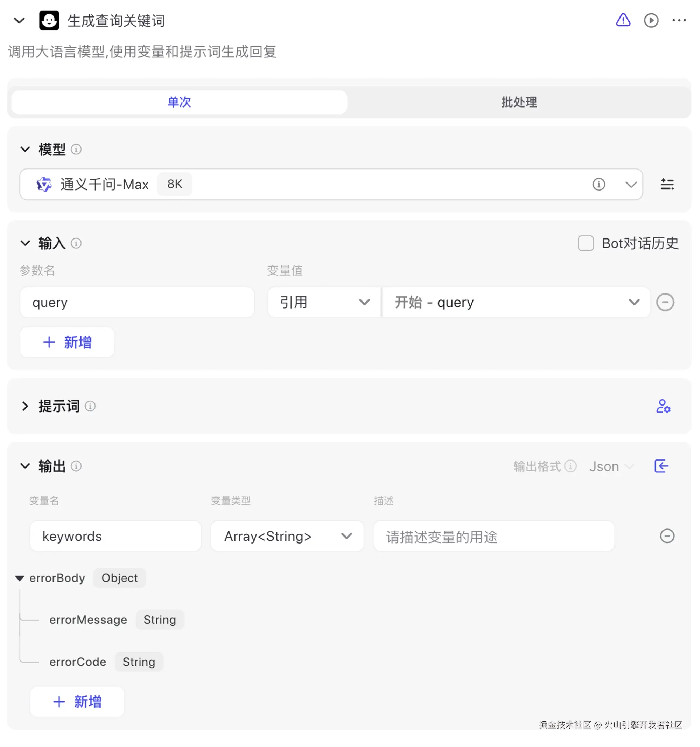The height and width of the screenshot is (747, 700).
Task: Open the Array<String> type dropdown
Action: (287, 536)
